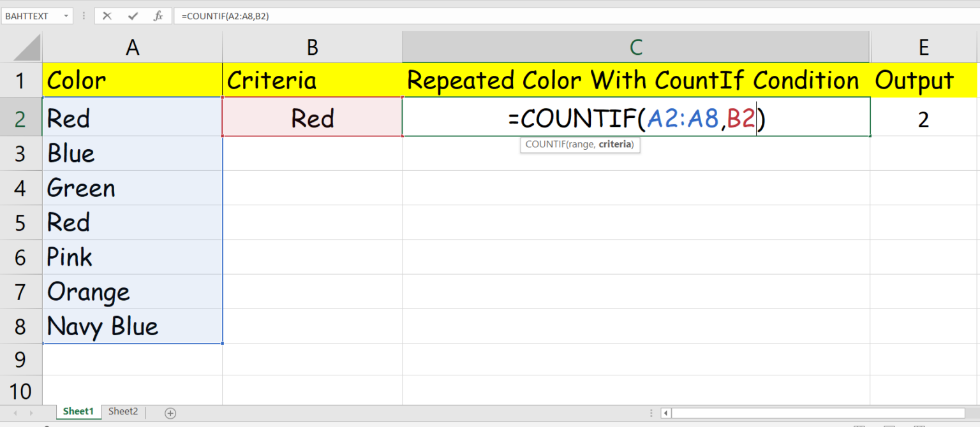Click the left sheet navigation arrow
980x427 pixels.
tap(14, 412)
